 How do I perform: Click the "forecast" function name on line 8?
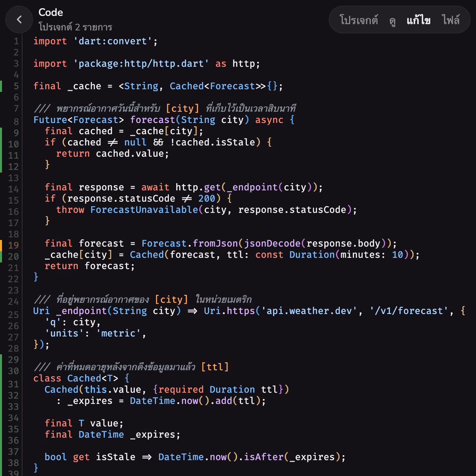point(152,120)
